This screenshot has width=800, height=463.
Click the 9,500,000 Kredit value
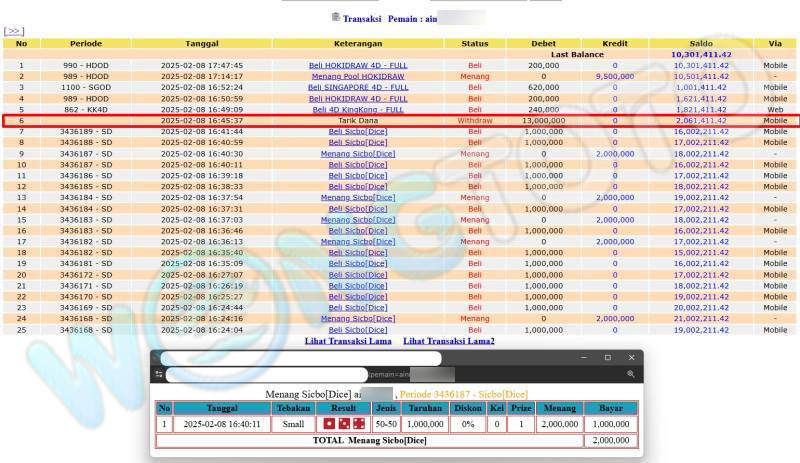coord(615,76)
